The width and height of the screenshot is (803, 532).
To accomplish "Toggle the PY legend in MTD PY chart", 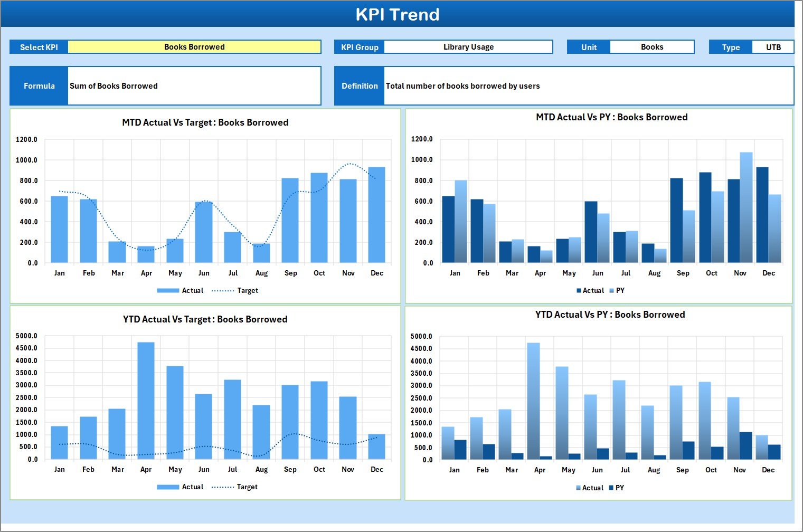I will (x=619, y=290).
